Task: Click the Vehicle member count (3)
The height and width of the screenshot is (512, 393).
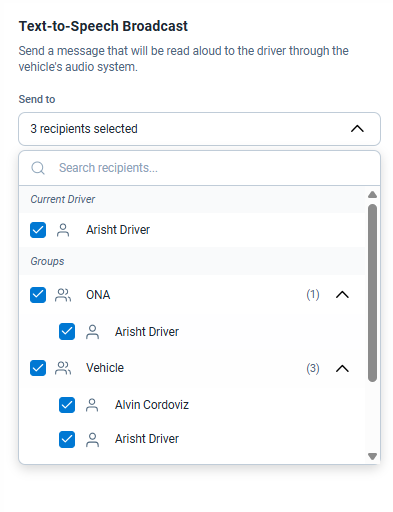Action: [x=313, y=368]
